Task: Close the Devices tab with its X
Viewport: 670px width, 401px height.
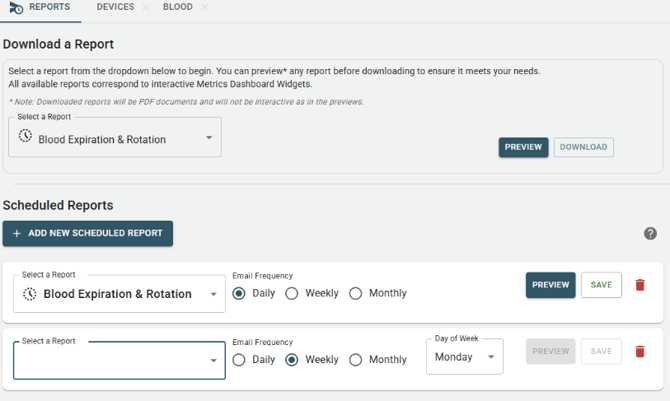Action: tap(146, 8)
